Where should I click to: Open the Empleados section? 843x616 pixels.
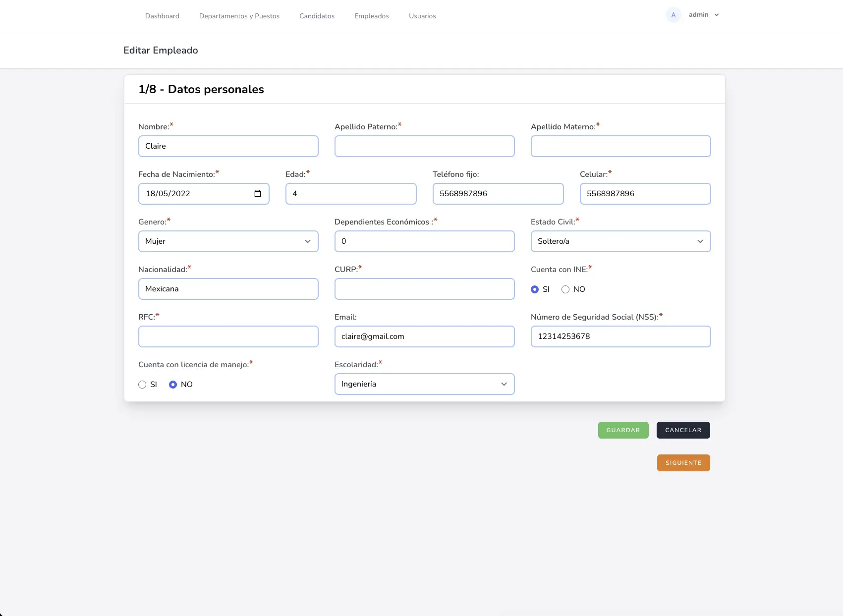(372, 16)
